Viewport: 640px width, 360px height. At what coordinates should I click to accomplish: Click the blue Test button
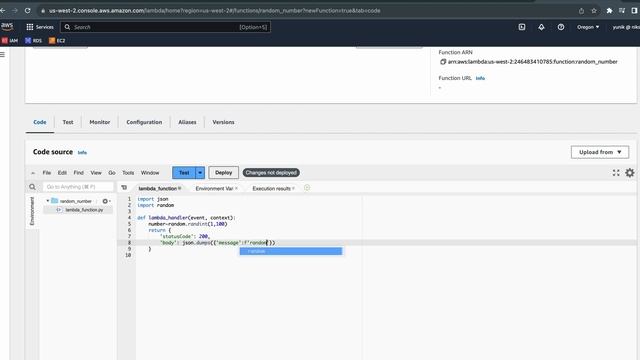tap(184, 173)
